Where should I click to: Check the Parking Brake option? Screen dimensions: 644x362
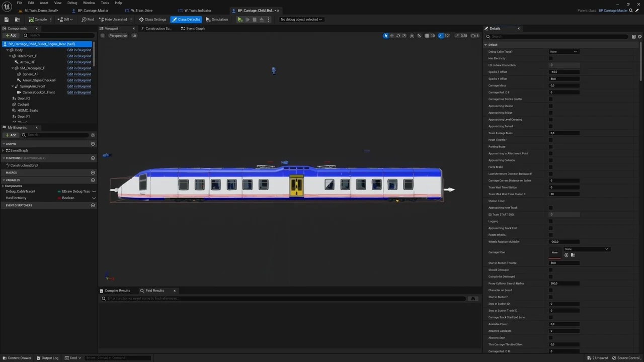tap(551, 146)
